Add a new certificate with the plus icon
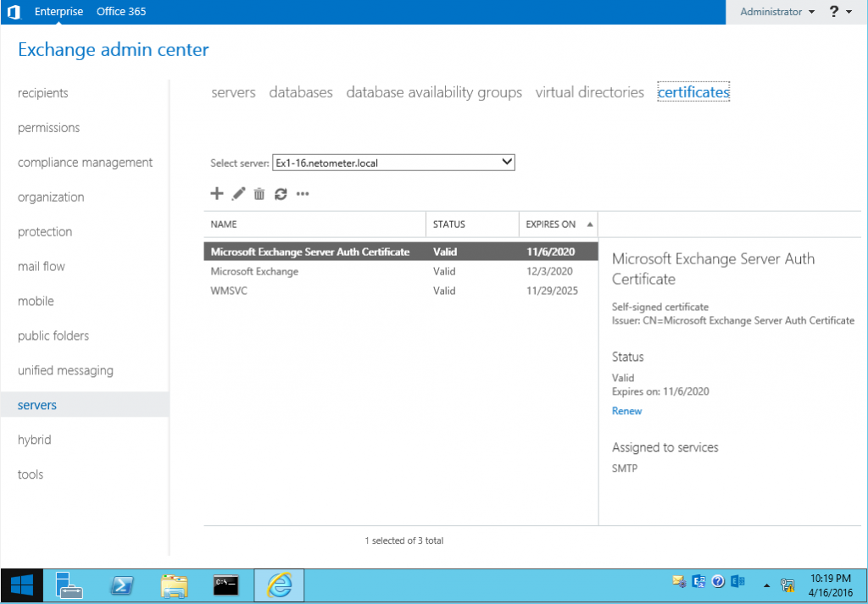868x604 pixels. (217, 193)
